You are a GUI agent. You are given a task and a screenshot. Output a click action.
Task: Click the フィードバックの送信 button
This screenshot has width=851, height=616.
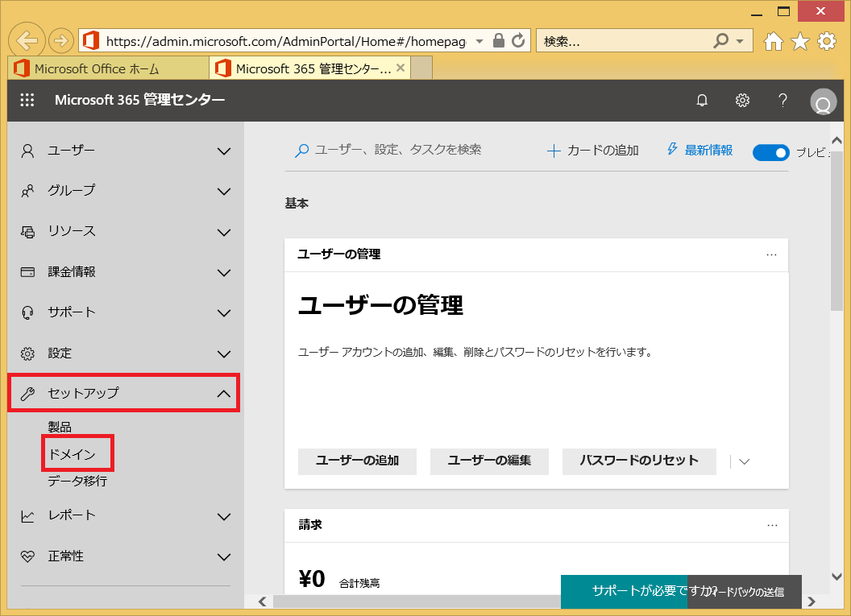pyautogui.click(x=745, y=592)
